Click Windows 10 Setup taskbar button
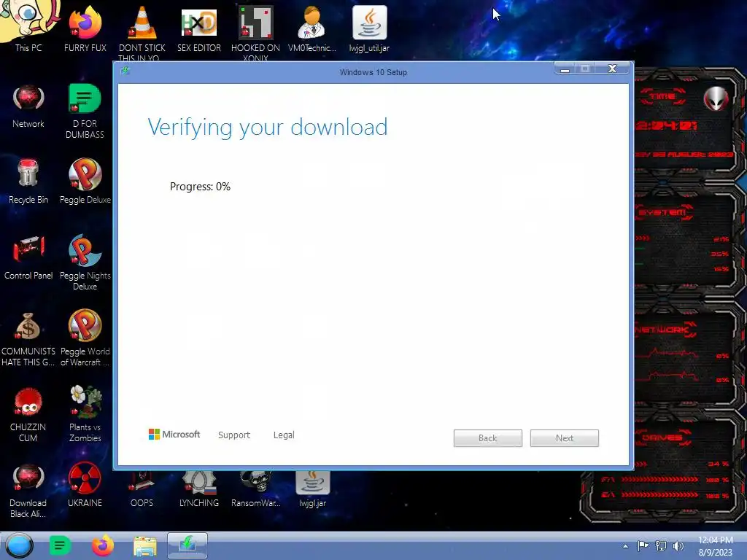747x560 pixels. click(x=187, y=545)
